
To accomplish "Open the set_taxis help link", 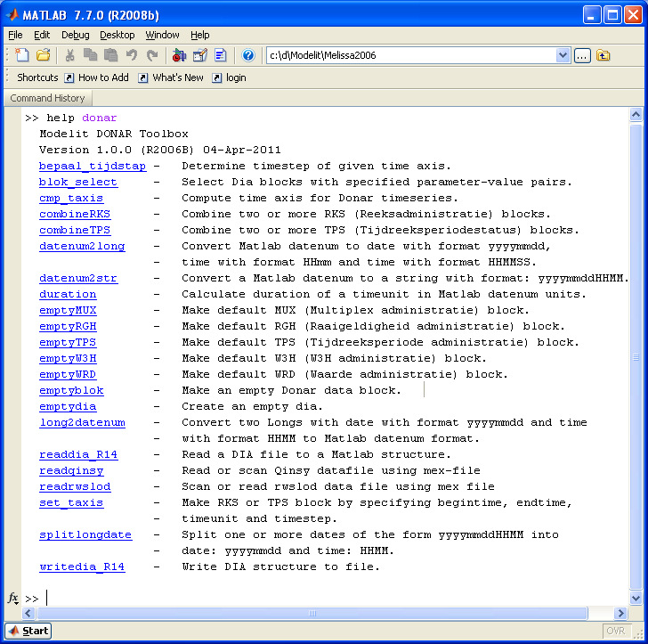I will (x=71, y=503).
